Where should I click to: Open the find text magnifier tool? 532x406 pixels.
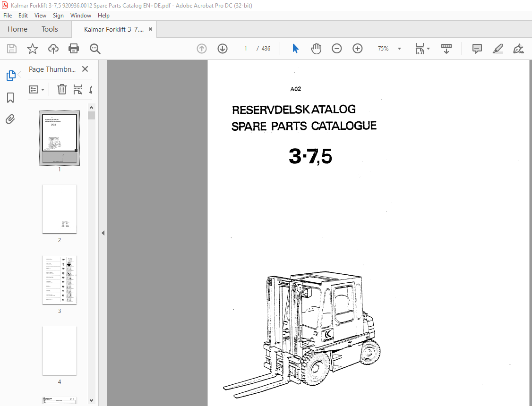[95, 49]
